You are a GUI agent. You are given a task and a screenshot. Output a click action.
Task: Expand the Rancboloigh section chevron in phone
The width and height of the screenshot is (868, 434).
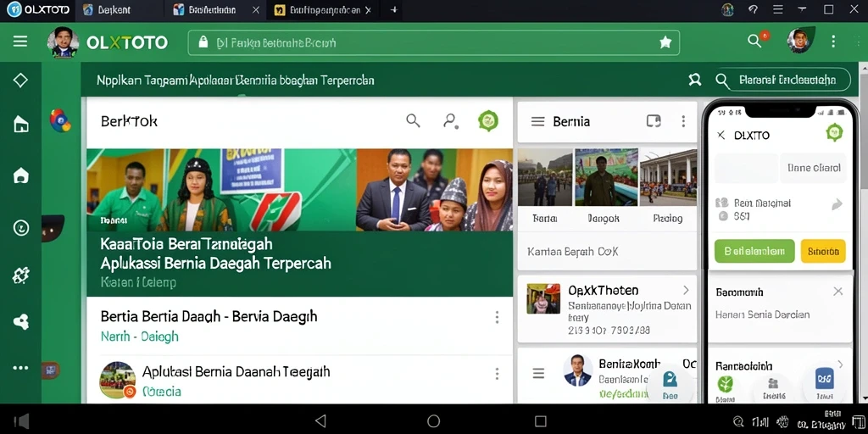point(840,364)
